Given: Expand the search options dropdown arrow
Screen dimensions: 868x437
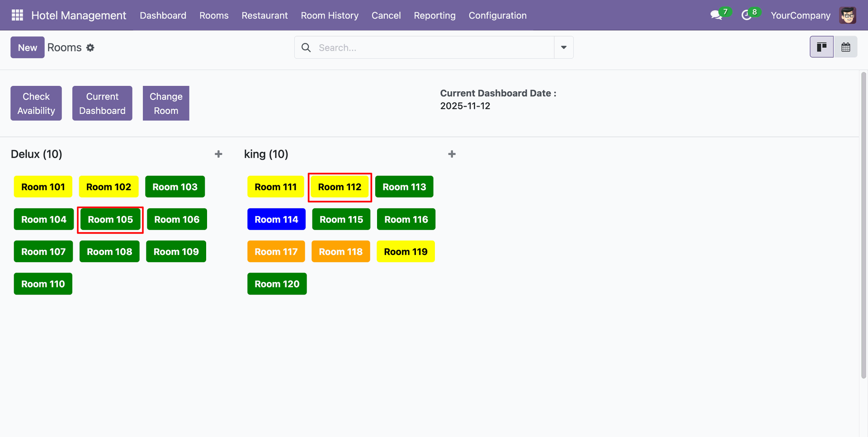Looking at the screenshot, I should coord(564,47).
